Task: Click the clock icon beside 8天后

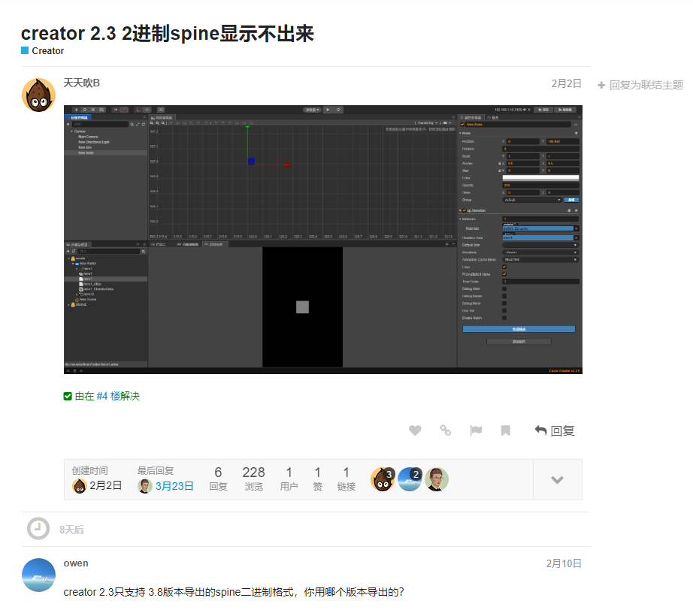Action: 38,530
